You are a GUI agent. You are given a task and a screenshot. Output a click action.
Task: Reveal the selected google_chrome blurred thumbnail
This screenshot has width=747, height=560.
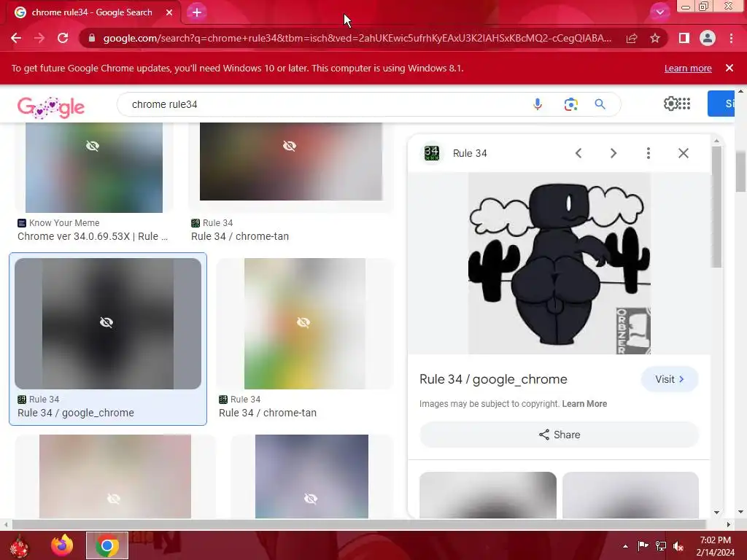(x=108, y=323)
